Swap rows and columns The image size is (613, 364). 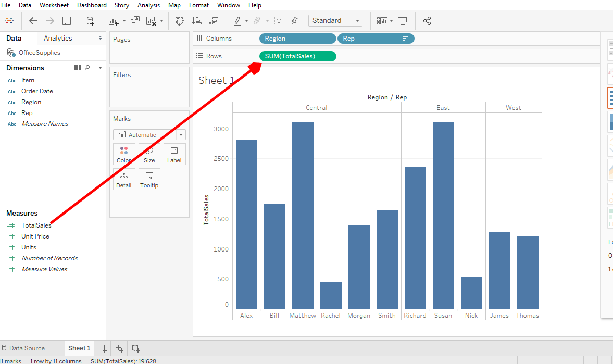pyautogui.click(x=180, y=21)
